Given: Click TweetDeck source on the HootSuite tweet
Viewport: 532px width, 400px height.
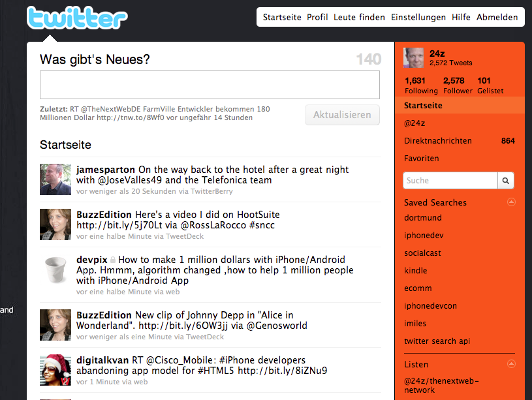Looking at the screenshot, I should (185, 236).
